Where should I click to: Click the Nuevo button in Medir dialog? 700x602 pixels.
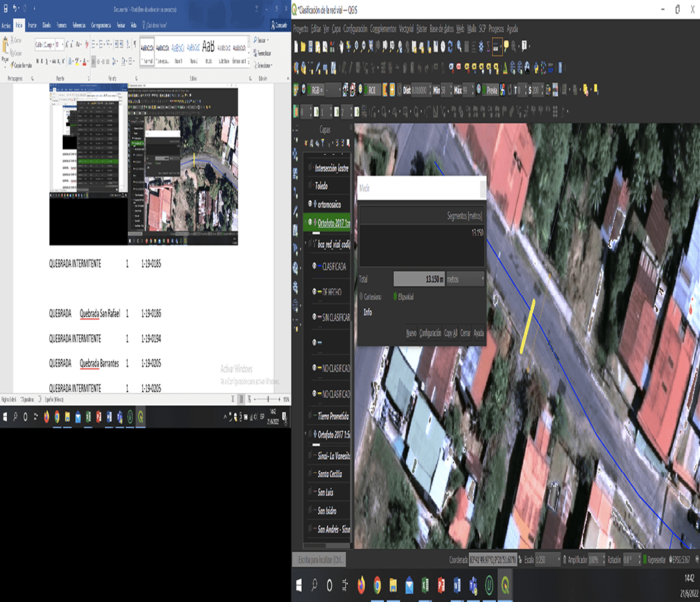tap(411, 333)
